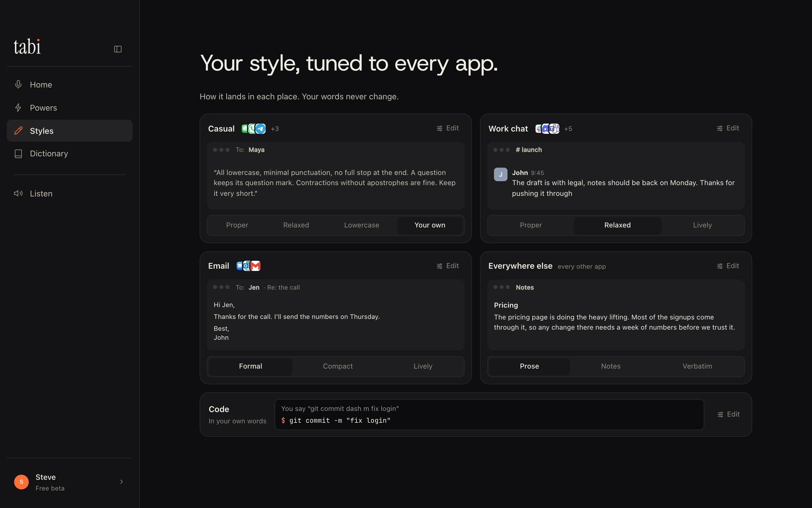The height and width of the screenshot is (508, 812).
Task: Expand the +5 more apps in Work chat
Action: click(x=568, y=129)
